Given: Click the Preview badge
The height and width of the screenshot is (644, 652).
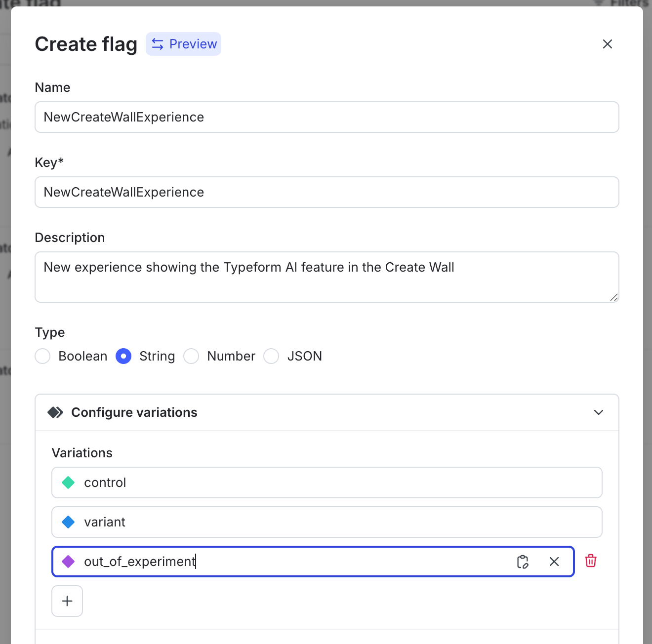Looking at the screenshot, I should (183, 44).
